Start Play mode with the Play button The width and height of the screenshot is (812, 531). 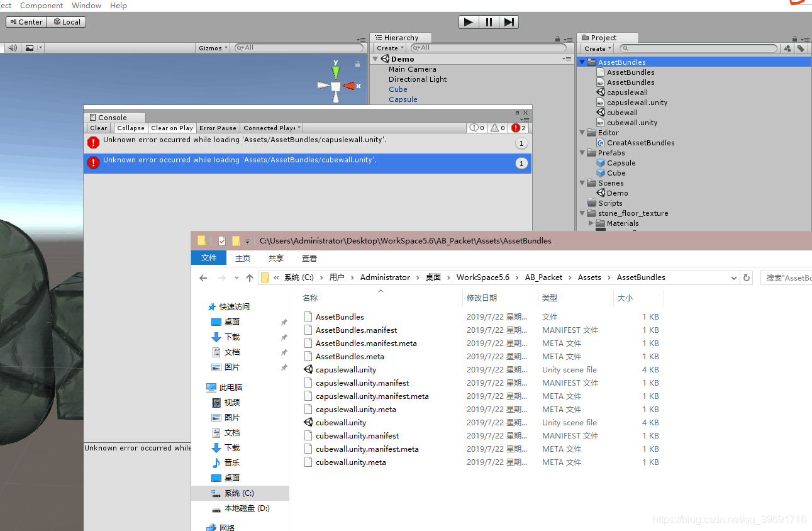(469, 22)
